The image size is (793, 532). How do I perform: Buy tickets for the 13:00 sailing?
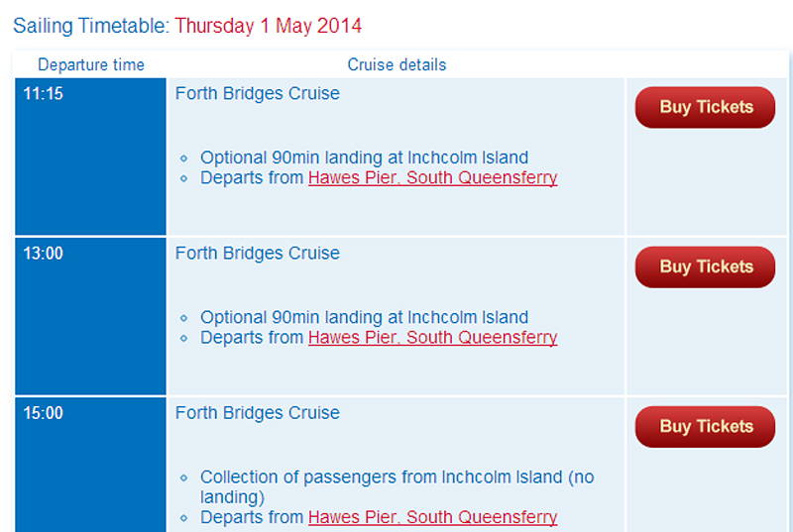[x=705, y=266]
